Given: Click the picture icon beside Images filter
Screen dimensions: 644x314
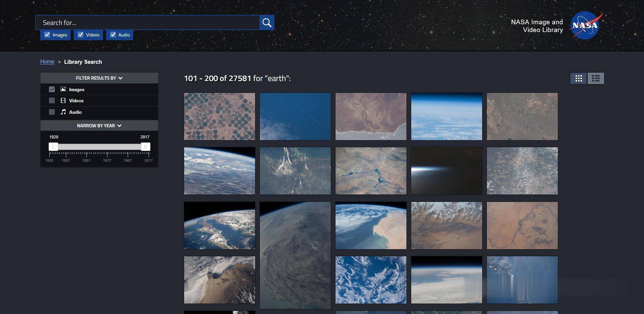Looking at the screenshot, I should click(63, 89).
